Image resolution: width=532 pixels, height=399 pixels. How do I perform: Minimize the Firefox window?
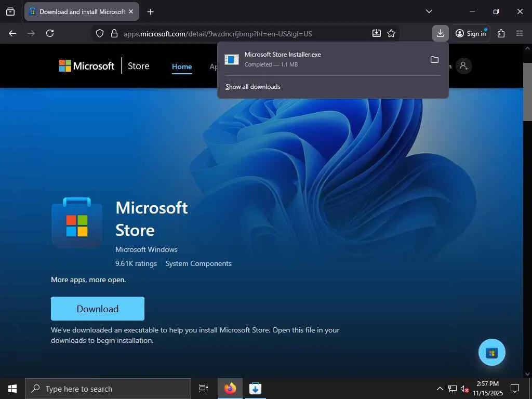click(472, 11)
